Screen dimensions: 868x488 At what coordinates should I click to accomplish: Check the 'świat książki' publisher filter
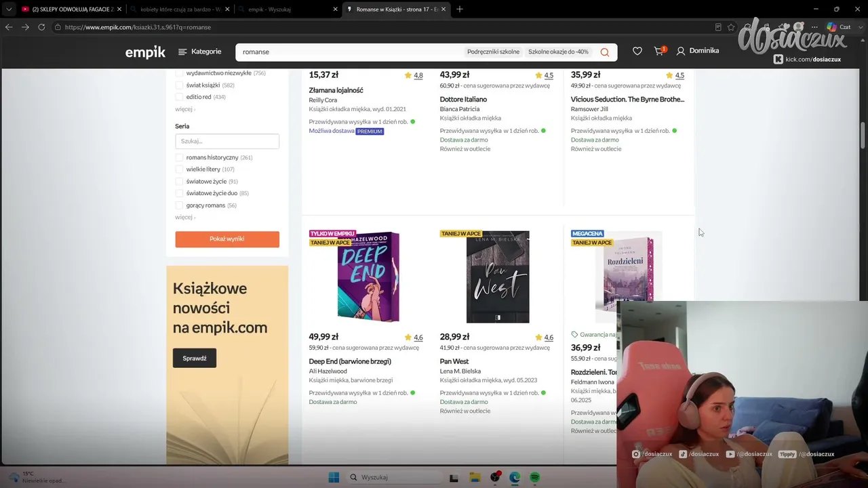click(x=179, y=85)
